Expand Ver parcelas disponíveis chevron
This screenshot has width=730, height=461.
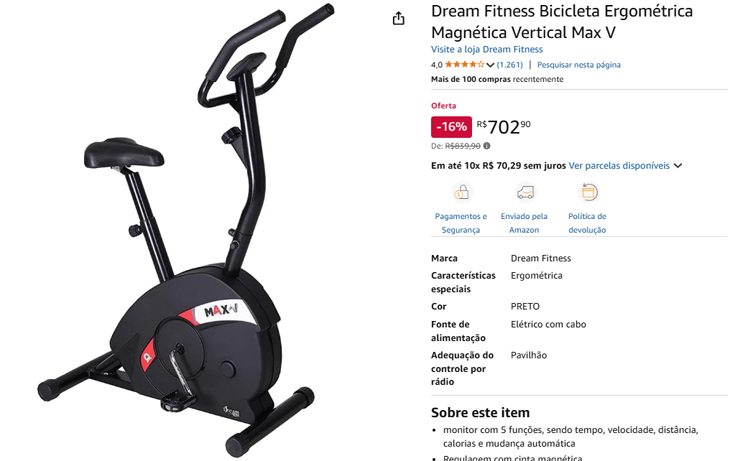click(x=678, y=165)
